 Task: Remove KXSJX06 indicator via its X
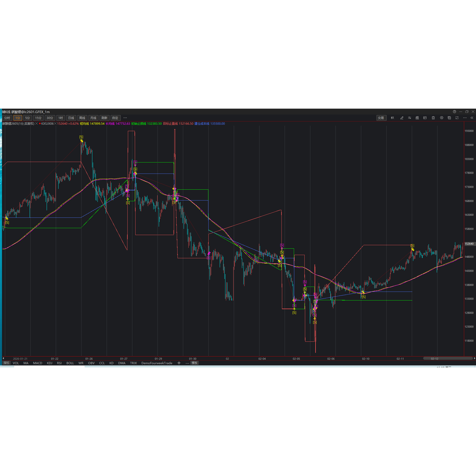tap(56, 124)
